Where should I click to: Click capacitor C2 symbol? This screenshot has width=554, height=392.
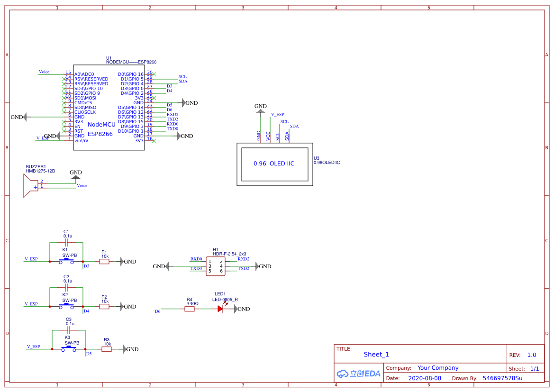66,287
